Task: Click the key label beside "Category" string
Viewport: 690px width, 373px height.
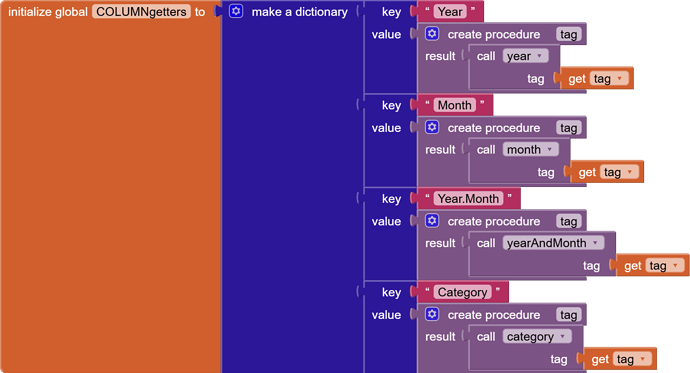Action: pos(391,293)
